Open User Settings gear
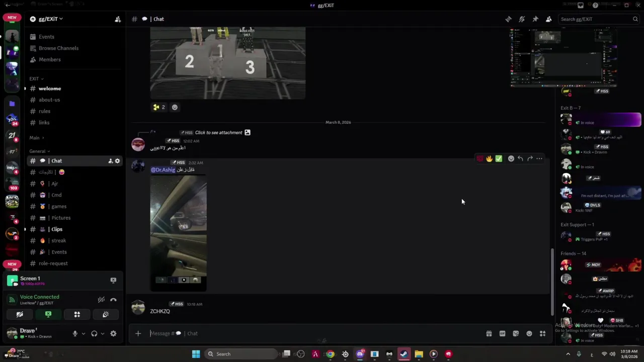The height and width of the screenshot is (362, 644). tap(113, 333)
